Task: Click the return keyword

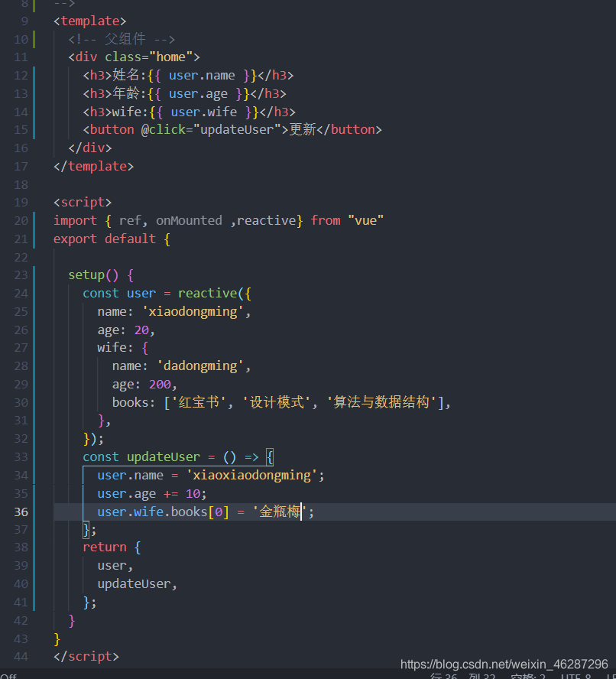Action: point(105,547)
